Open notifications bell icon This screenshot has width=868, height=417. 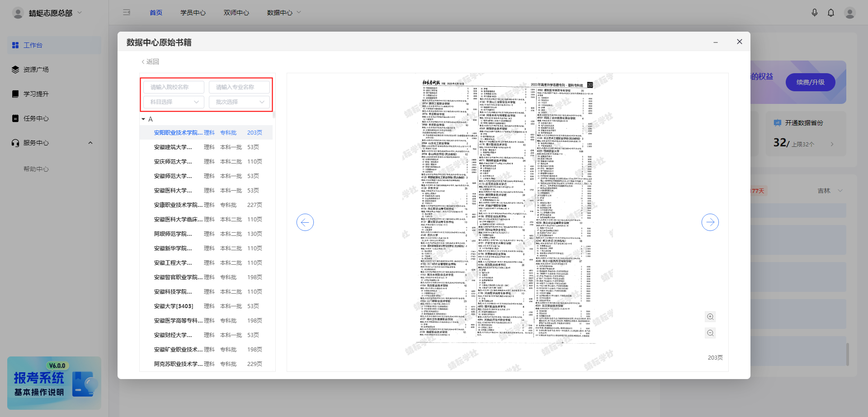(x=830, y=13)
